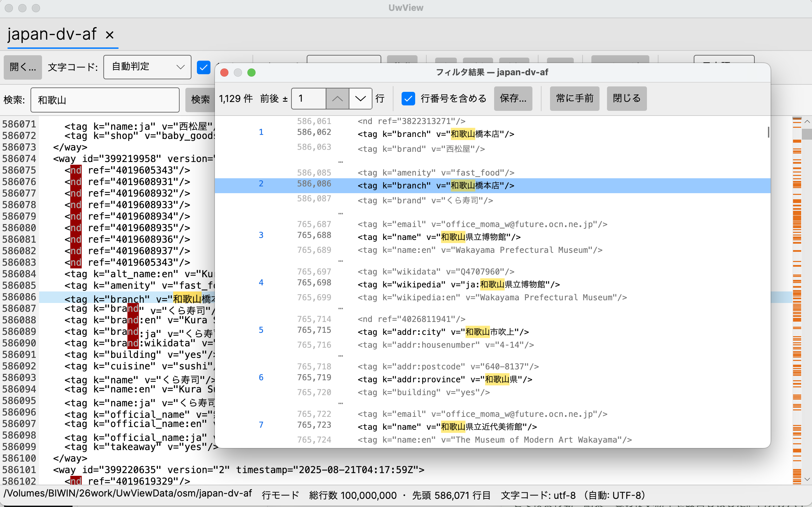This screenshot has height=507, width=812.
Task: Click the 総行数 100,000,000 status text
Action: (352, 495)
